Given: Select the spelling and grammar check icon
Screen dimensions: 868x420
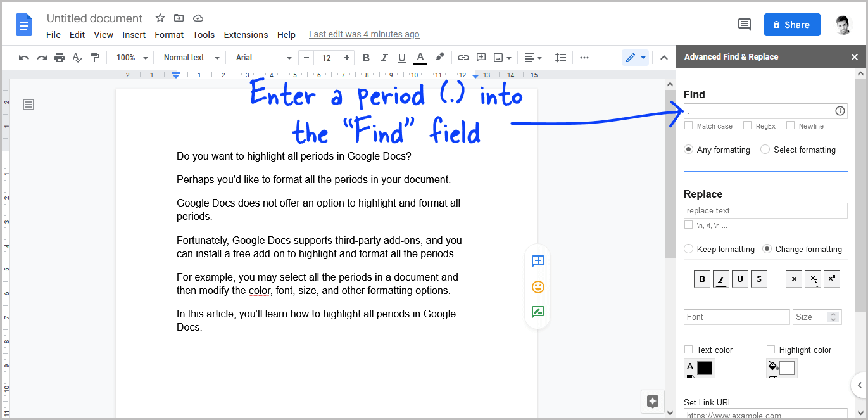Looking at the screenshot, I should [77, 57].
